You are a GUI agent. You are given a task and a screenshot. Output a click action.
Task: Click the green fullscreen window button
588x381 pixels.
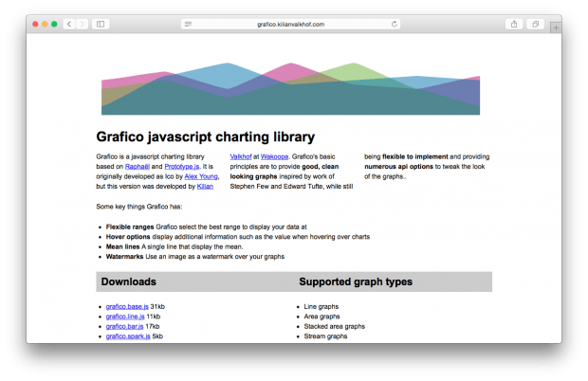[x=54, y=24]
